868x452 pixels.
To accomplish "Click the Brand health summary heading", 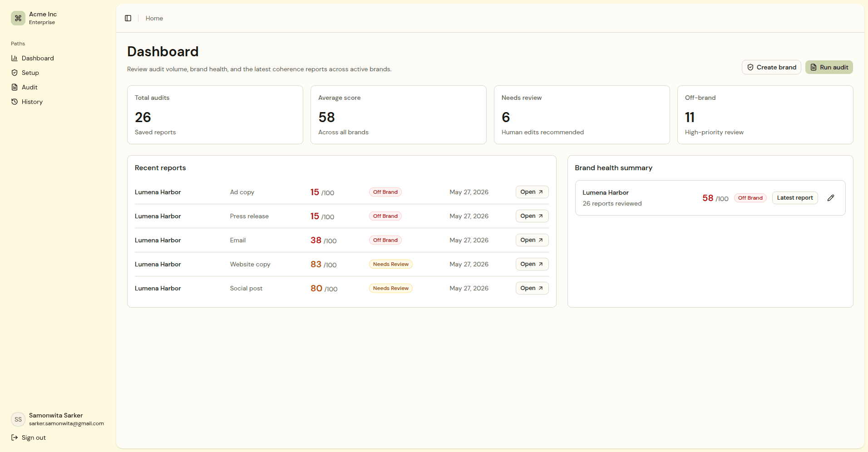I will 613,168.
